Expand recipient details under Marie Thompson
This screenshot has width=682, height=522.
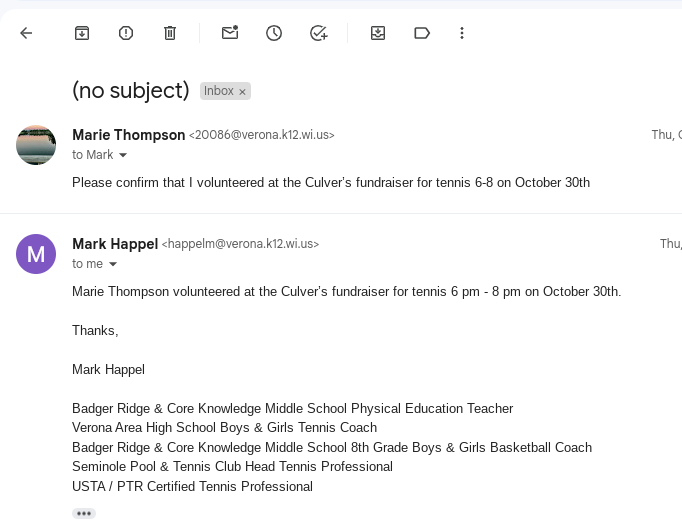click(123, 155)
